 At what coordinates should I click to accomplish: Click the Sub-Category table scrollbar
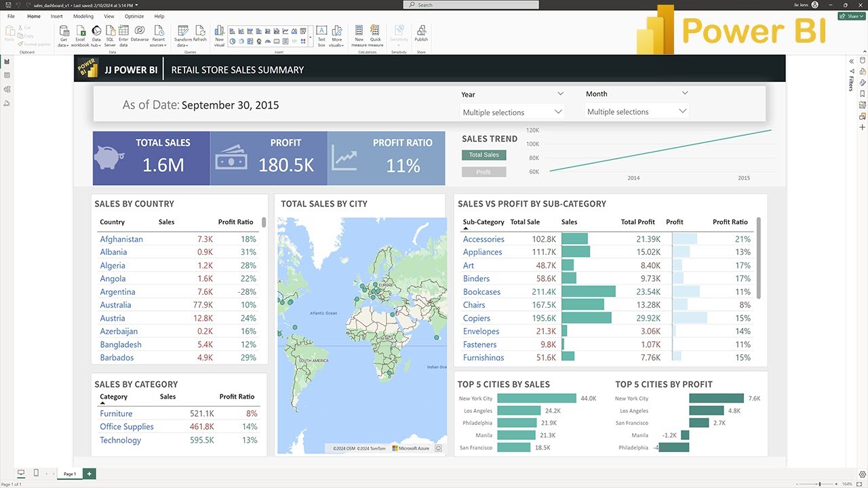click(x=759, y=258)
